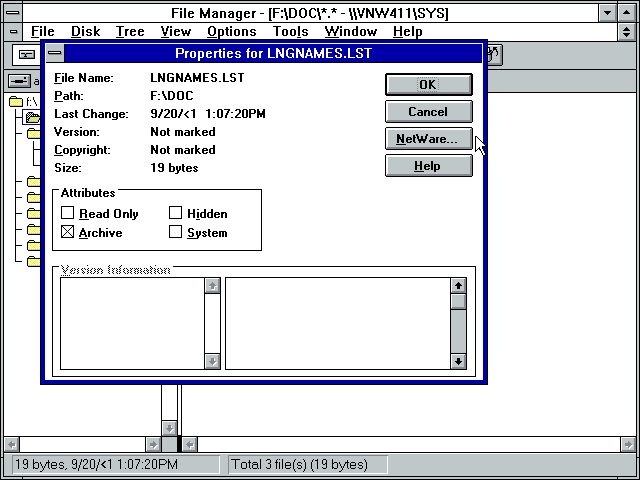Click tree pane scroll right arrow

point(153,444)
